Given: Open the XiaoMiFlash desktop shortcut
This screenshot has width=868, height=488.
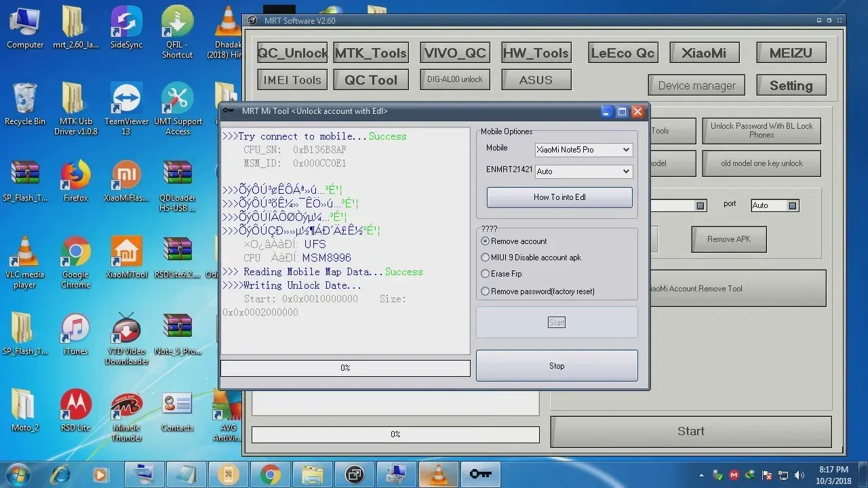Looking at the screenshot, I should 126,181.
